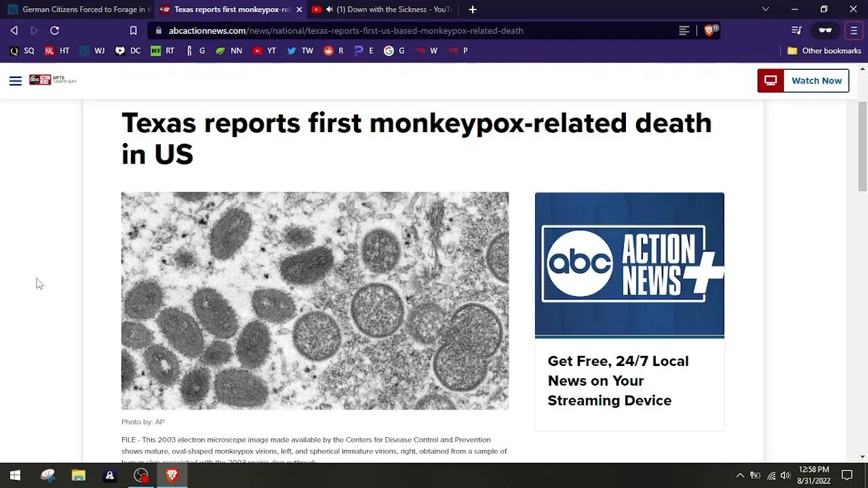Image resolution: width=868 pixels, height=488 pixels.
Task: Open the Snipping tool taskbar icon
Action: [x=47, y=475]
